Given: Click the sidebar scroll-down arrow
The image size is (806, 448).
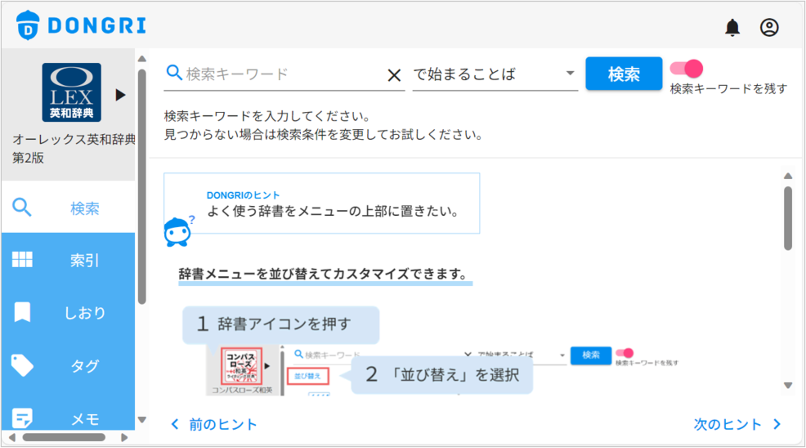Looking at the screenshot, I should 142,420.
